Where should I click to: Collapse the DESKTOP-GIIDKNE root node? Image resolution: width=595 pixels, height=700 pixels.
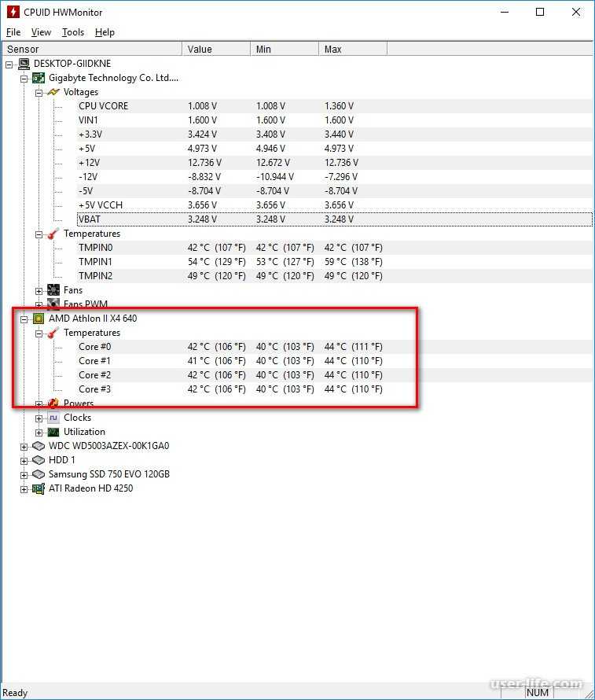(x=9, y=64)
